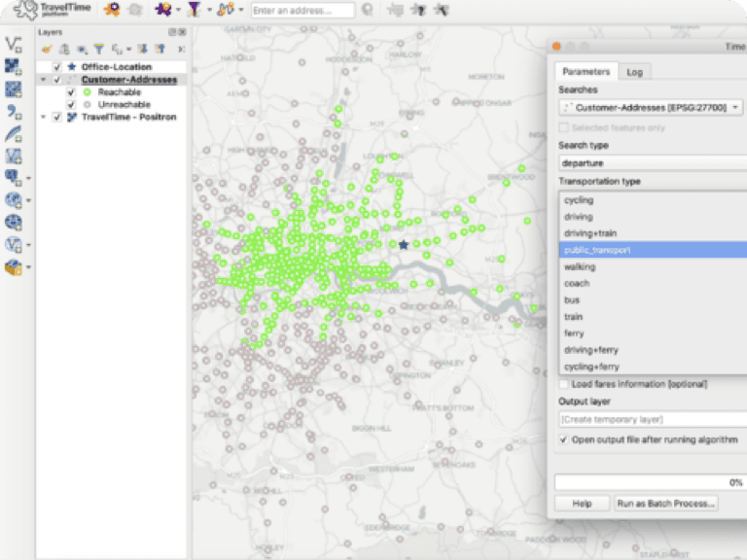Image resolution: width=747 pixels, height=560 pixels.
Task: Toggle Office-Location layer visibility checkbox
Action: 56,67
